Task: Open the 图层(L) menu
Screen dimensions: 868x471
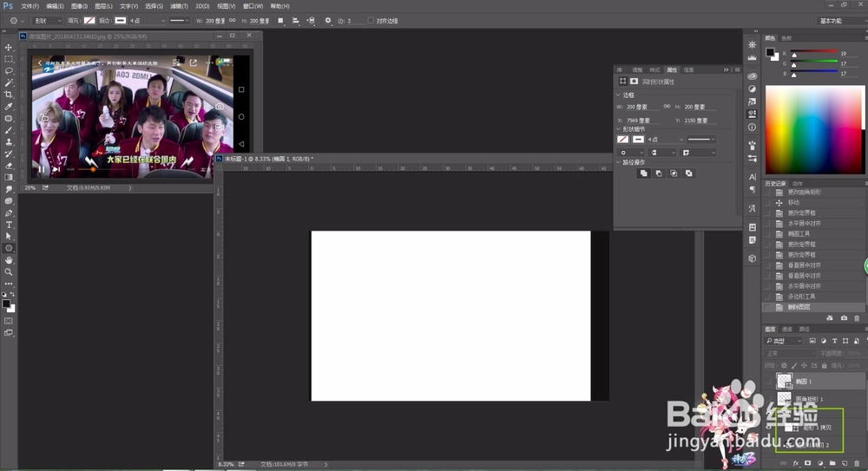Action: click(103, 6)
